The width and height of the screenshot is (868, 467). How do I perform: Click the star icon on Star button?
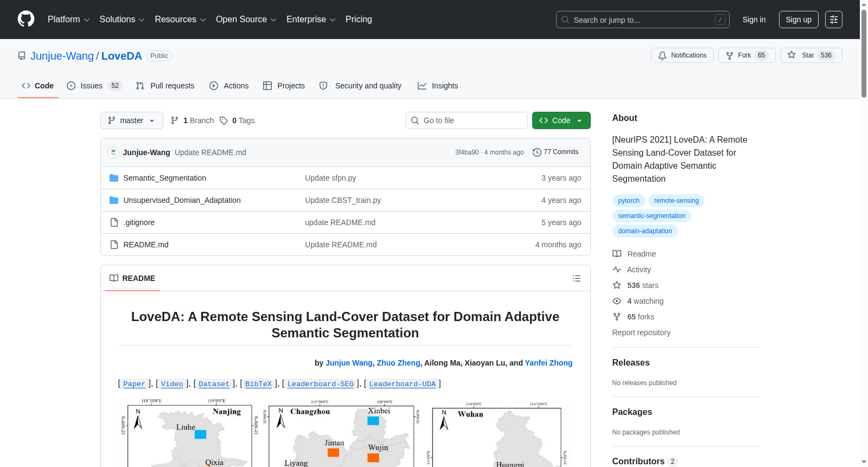(x=792, y=55)
